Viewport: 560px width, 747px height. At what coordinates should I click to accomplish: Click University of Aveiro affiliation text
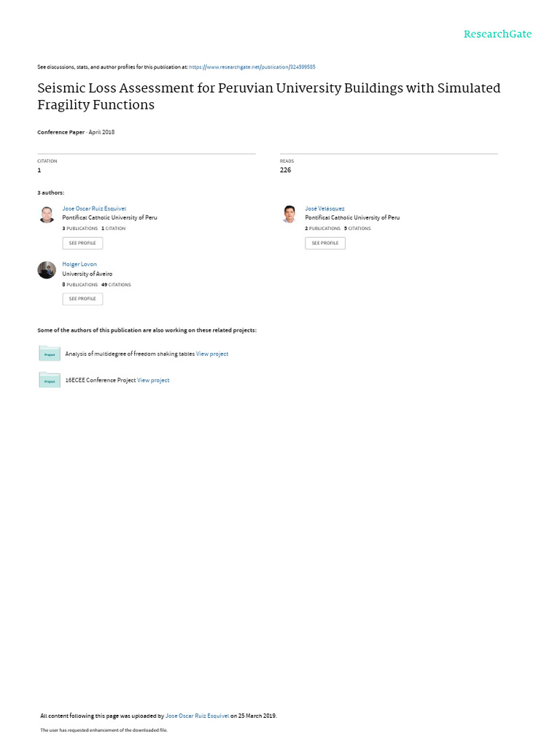click(87, 274)
